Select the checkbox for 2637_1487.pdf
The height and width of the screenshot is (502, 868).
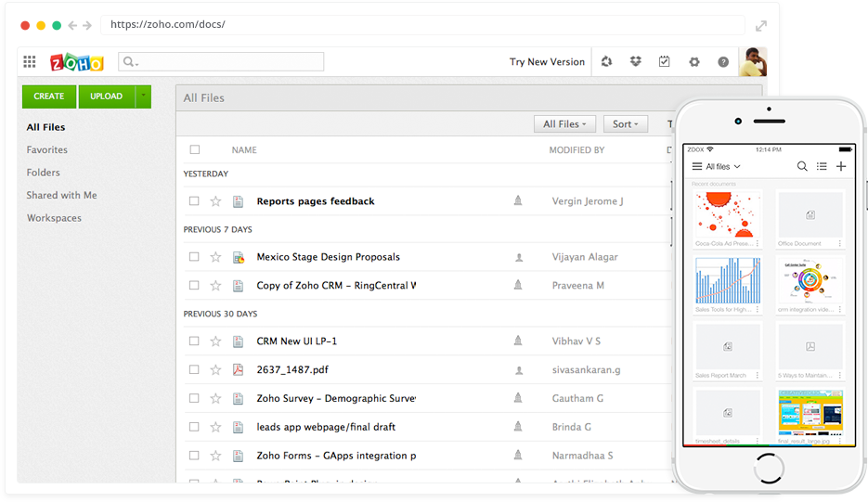tap(194, 370)
